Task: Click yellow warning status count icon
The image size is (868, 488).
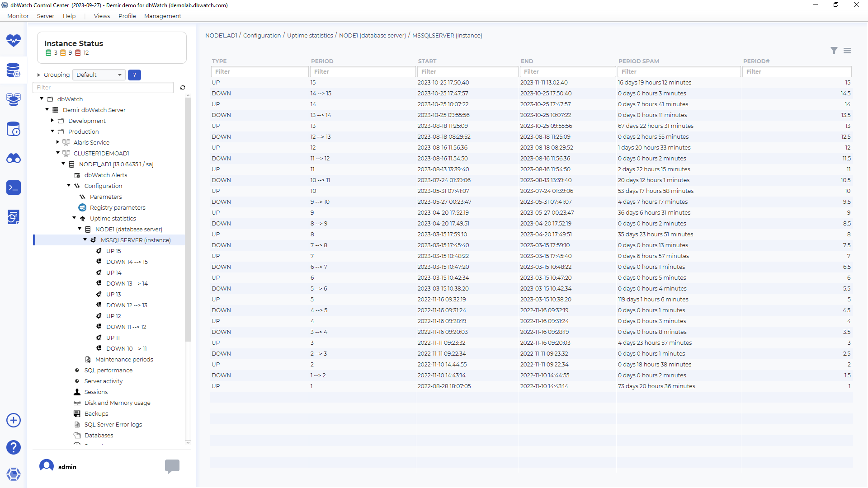Action: coord(63,53)
